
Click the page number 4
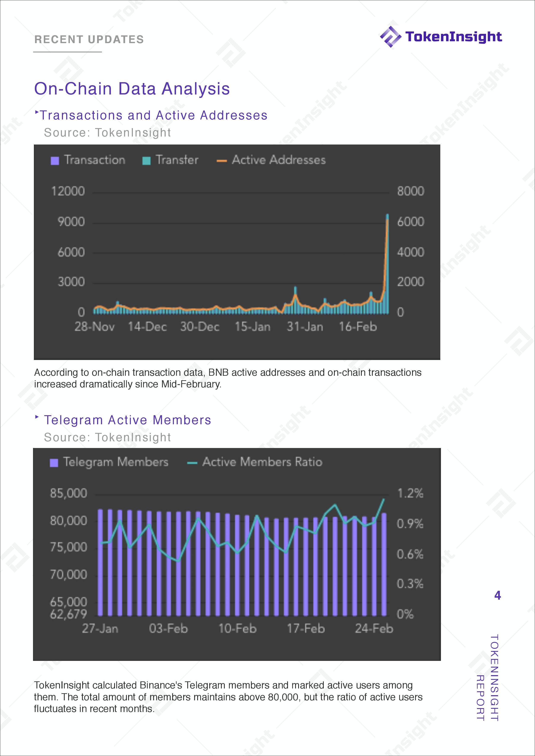[498, 596]
